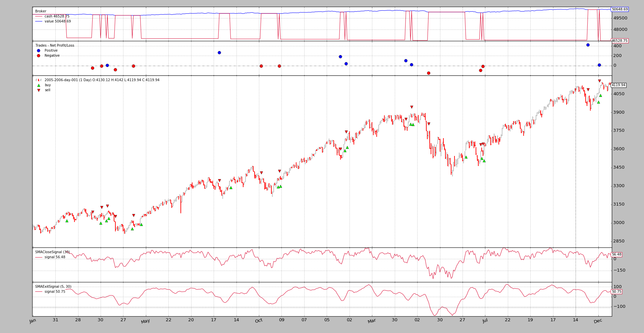Click the 46528.75 cash value tag

pos(620,41)
